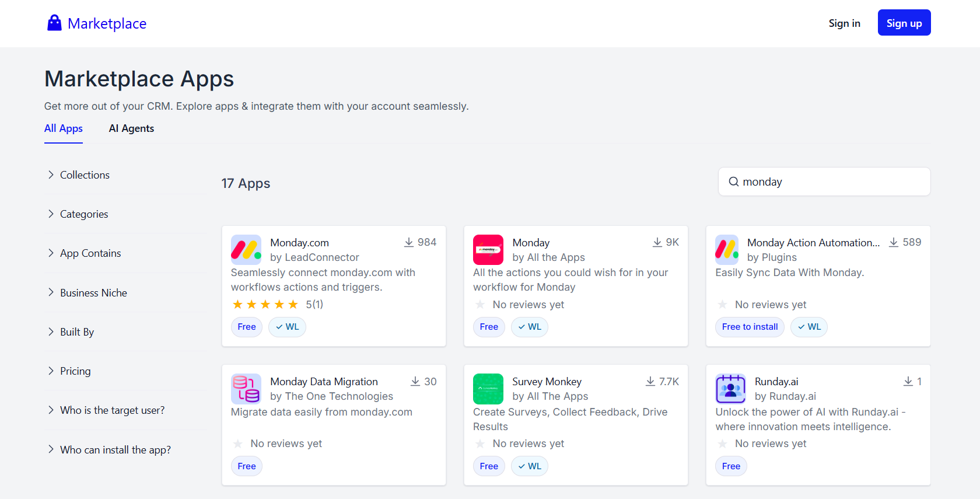Switch to the All Apps tab
980x499 pixels.
[64, 128]
